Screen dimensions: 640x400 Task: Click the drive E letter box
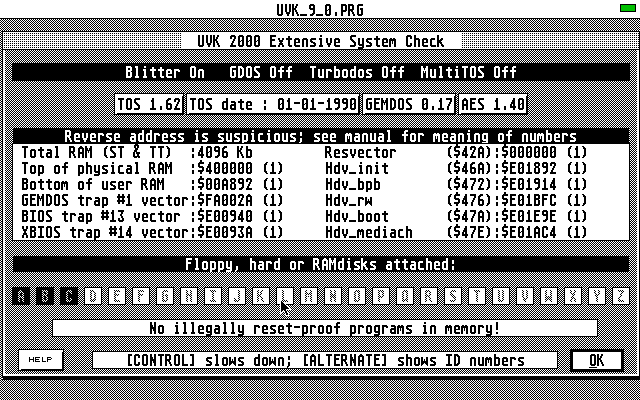[117, 296]
